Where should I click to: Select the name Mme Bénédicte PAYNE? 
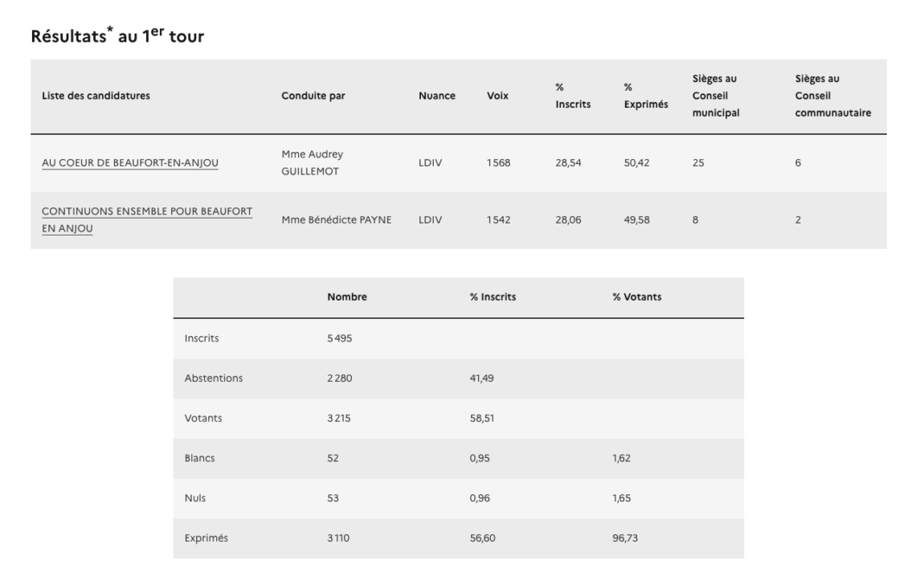tap(337, 220)
